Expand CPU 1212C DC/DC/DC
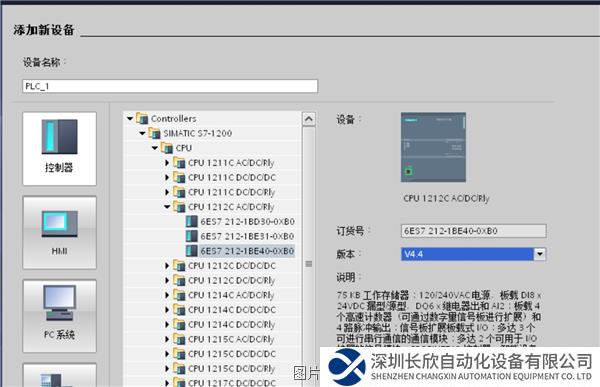 tap(167, 265)
